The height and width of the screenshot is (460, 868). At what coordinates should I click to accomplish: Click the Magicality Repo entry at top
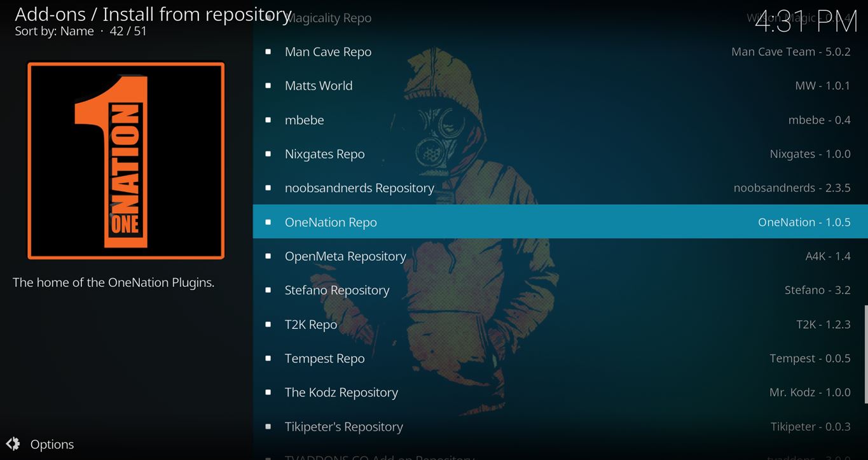[328, 18]
